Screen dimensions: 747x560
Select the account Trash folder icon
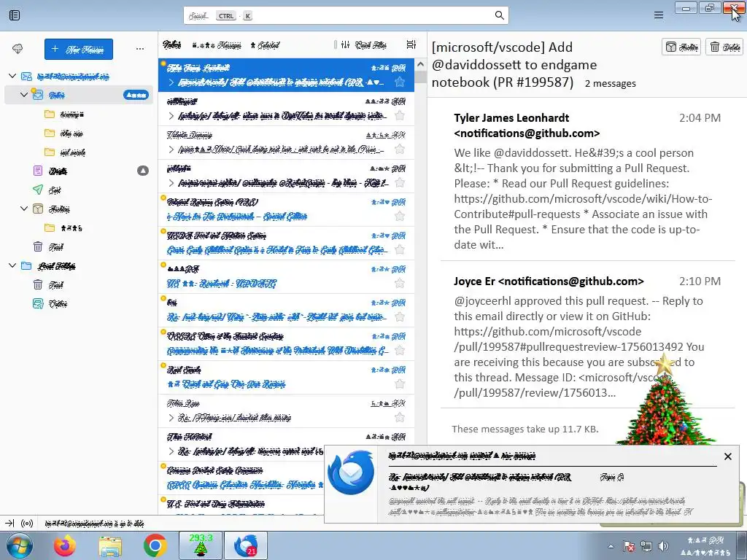[38, 246]
